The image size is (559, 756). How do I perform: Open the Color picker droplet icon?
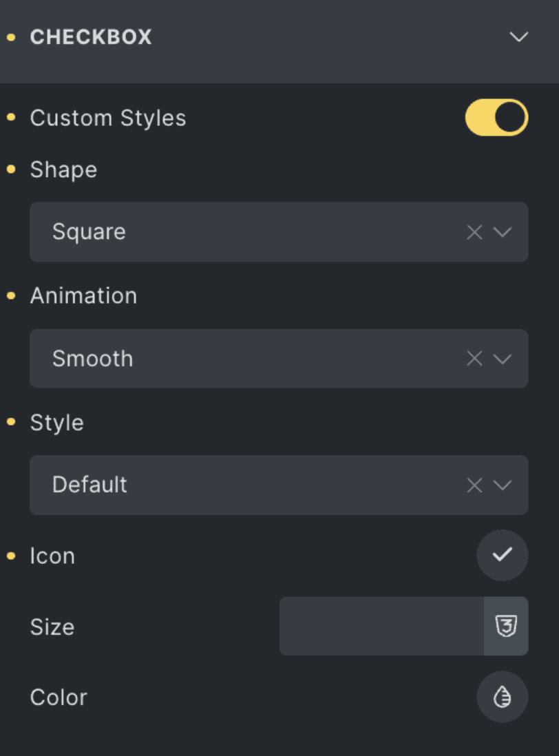click(502, 697)
